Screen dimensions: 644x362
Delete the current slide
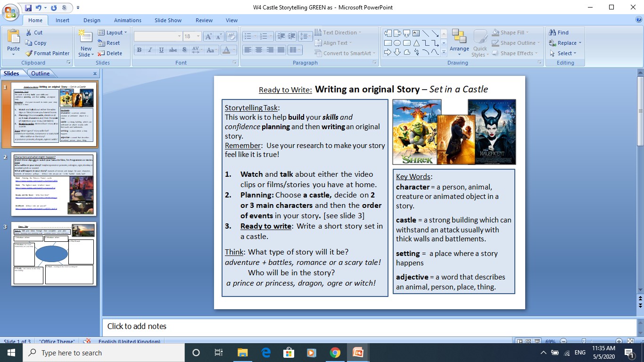point(110,53)
